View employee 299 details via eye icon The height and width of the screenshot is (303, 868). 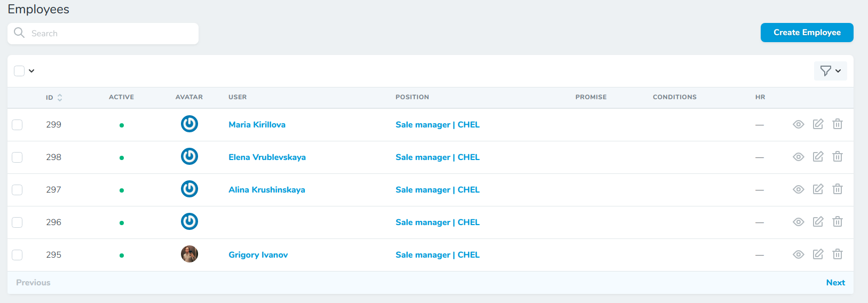[798, 124]
